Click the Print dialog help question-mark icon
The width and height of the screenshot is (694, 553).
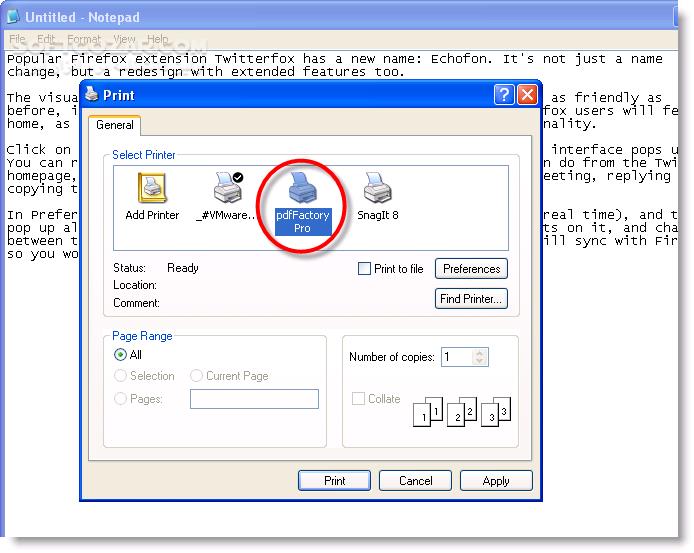click(x=504, y=95)
